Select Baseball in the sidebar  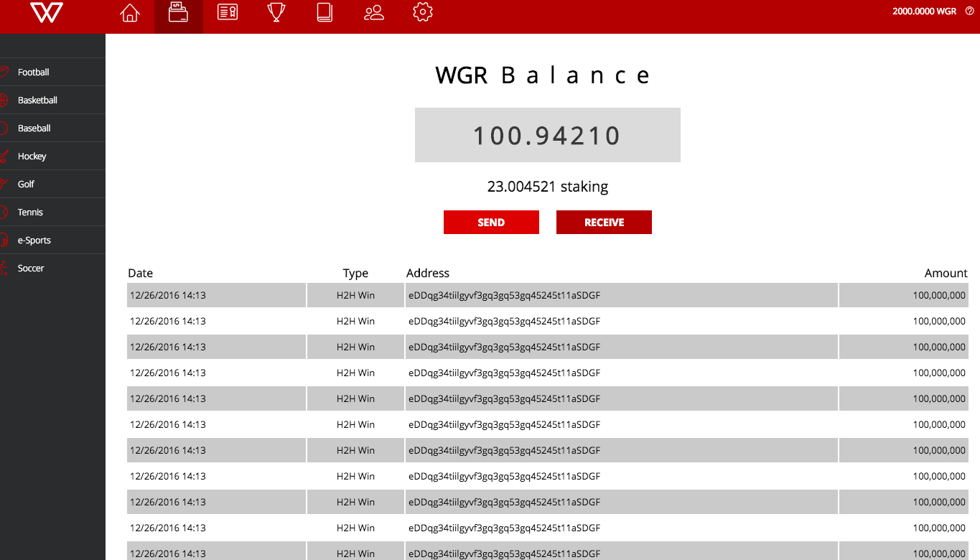(52, 128)
